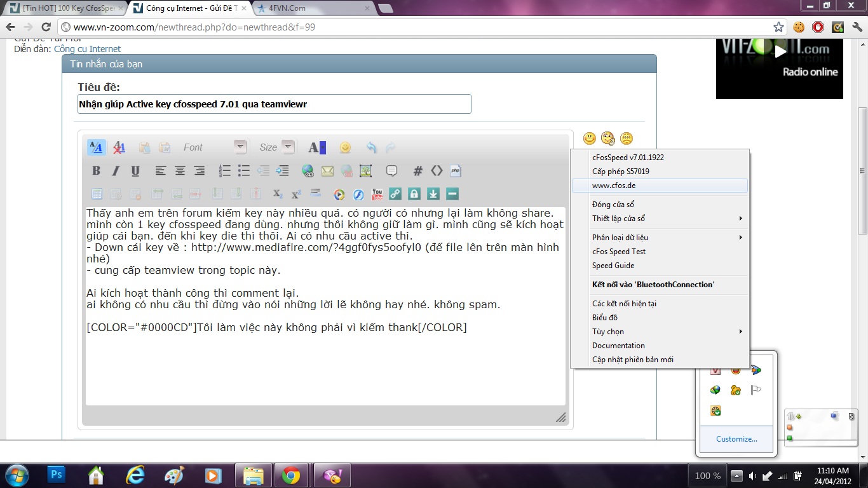Insert an image into the post

pos(365,171)
